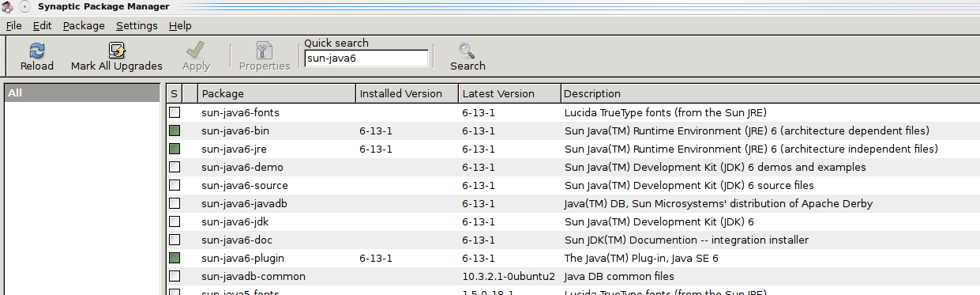
Task: Click the Reload toolbar icon
Action: 37,51
